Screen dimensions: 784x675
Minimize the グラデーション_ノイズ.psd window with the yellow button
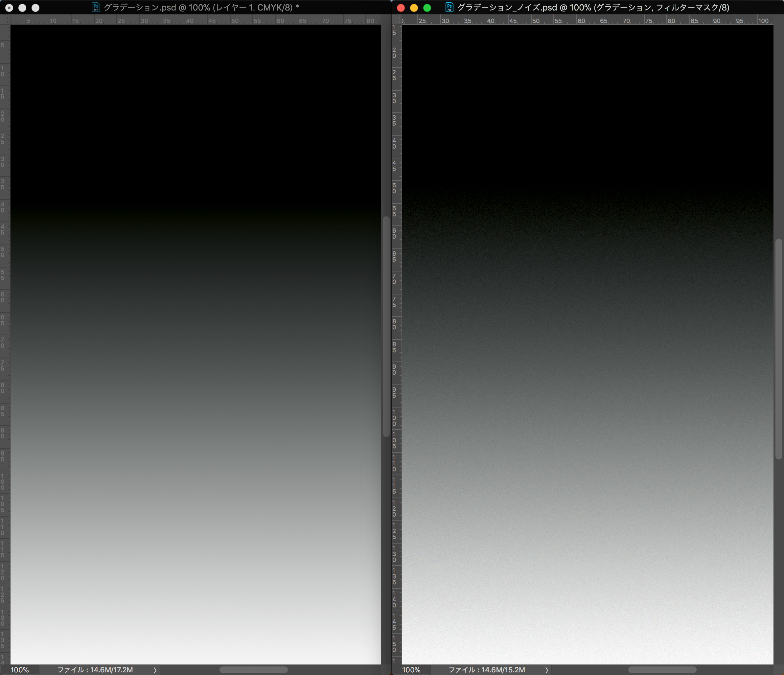tap(414, 8)
